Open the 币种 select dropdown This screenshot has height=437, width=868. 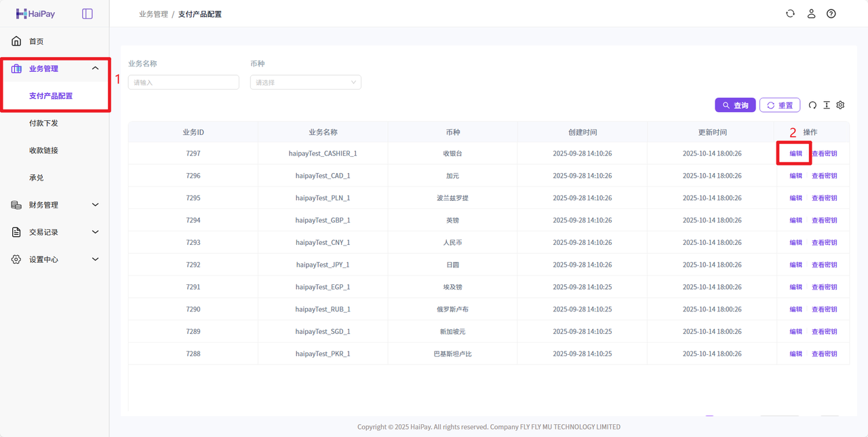click(x=305, y=82)
